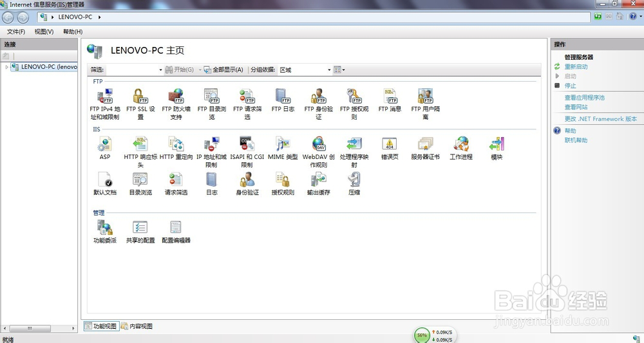Open 工作进程 feature
This screenshot has height=343, width=644.
(461, 148)
